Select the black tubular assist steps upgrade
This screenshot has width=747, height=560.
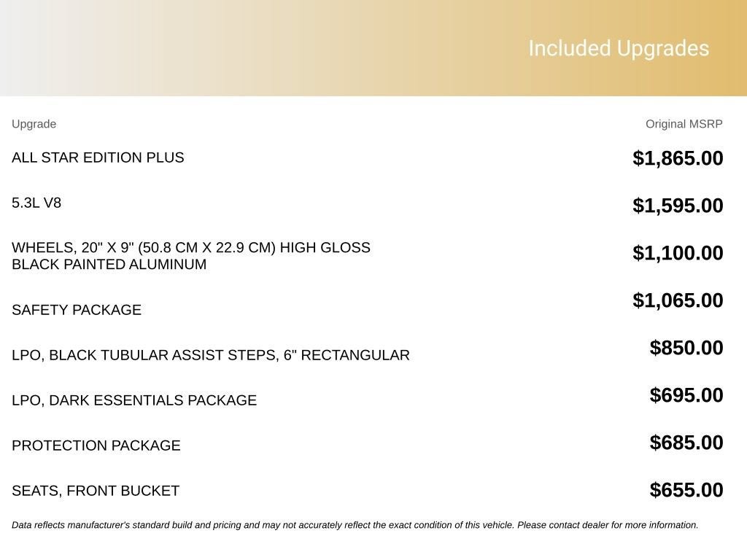coord(211,355)
